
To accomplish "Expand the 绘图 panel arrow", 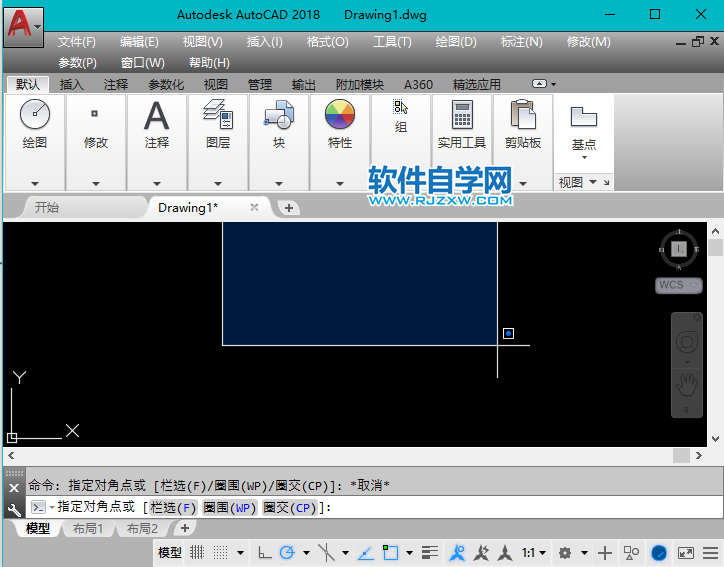I will point(35,184).
